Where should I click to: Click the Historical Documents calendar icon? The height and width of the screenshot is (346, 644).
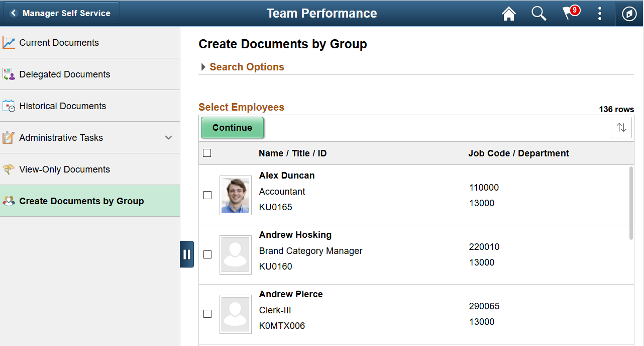point(9,106)
